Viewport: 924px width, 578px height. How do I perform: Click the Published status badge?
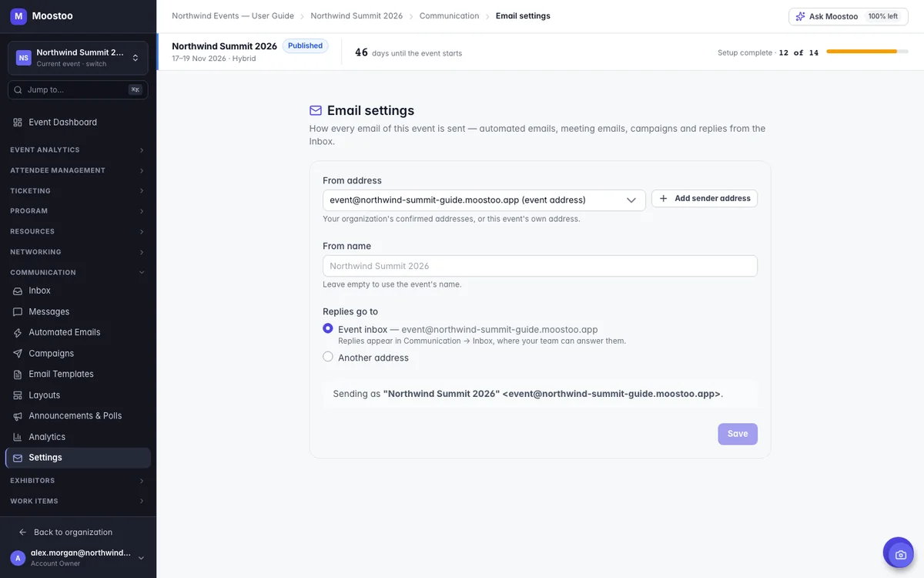tap(306, 46)
